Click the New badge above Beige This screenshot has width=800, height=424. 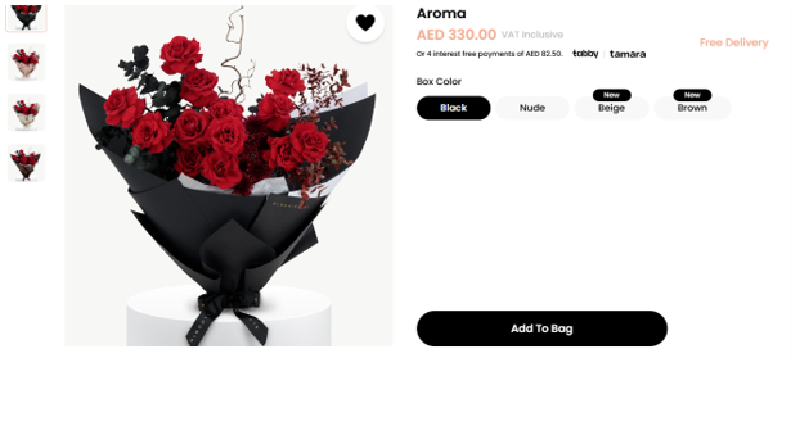pyautogui.click(x=612, y=95)
